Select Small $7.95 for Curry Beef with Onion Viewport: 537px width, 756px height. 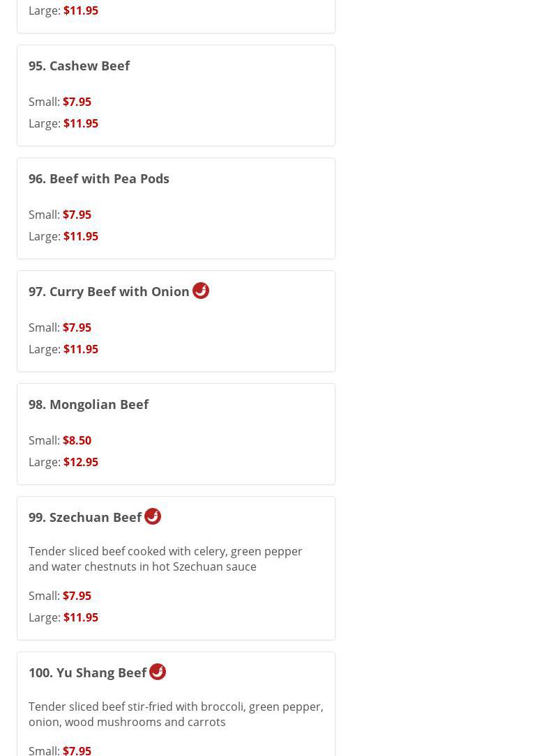click(x=77, y=327)
